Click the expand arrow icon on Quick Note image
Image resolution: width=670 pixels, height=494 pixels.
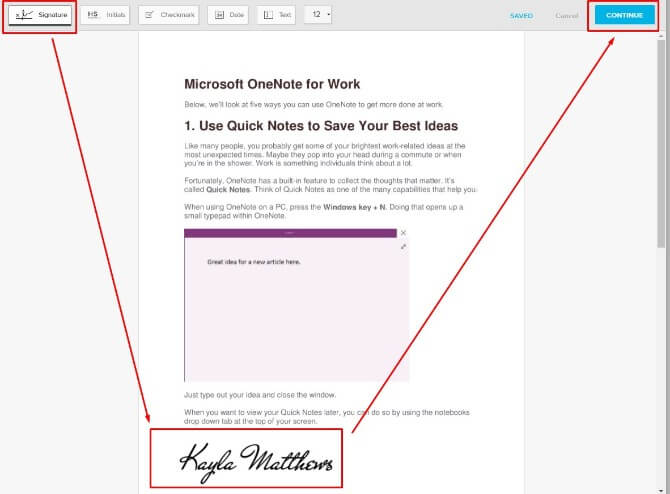(403, 247)
